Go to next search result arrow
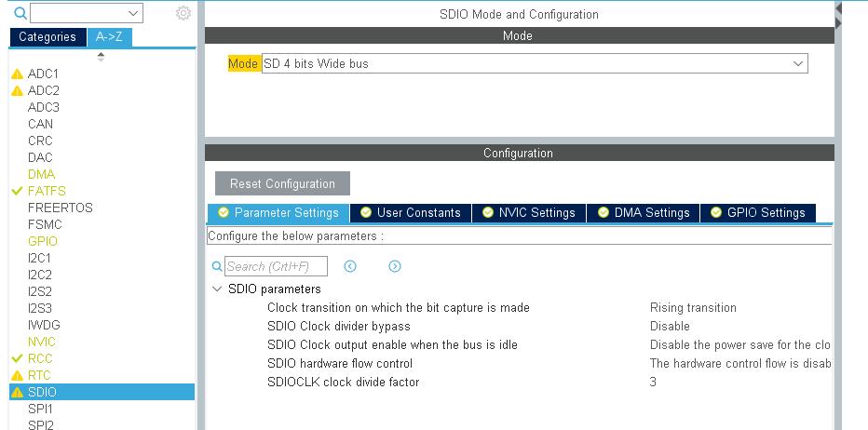 tap(395, 267)
